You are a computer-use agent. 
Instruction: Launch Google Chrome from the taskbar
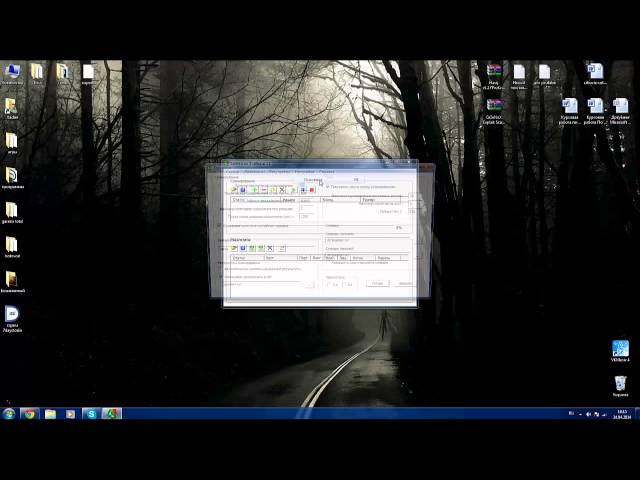click(x=29, y=414)
